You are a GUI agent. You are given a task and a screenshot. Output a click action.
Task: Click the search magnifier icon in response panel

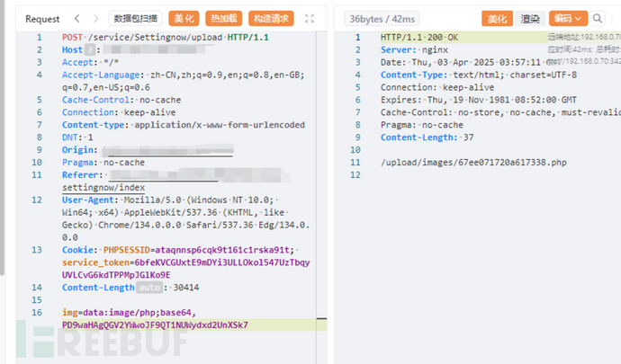[601, 18]
